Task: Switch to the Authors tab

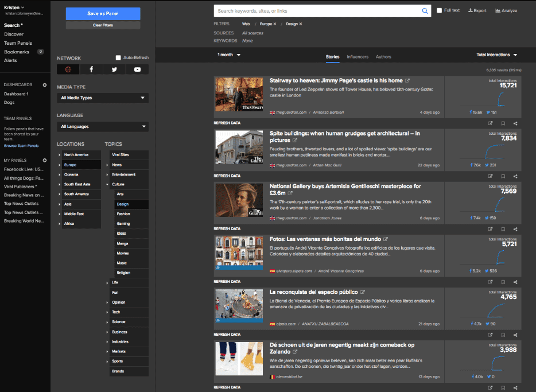Action: (383, 57)
